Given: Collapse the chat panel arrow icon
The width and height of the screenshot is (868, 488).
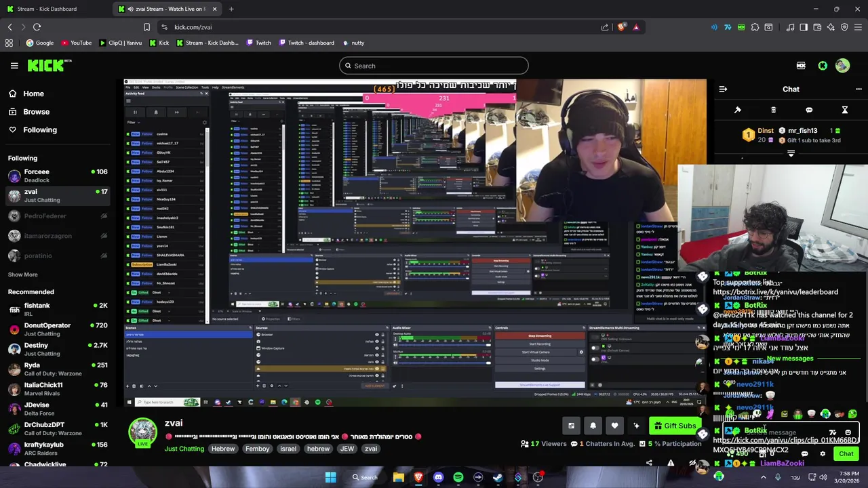Looking at the screenshot, I should [x=723, y=89].
